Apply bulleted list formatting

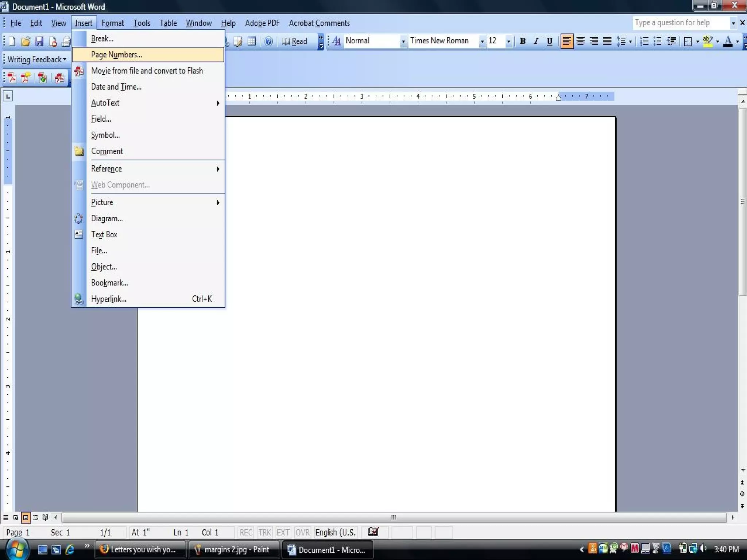click(658, 41)
